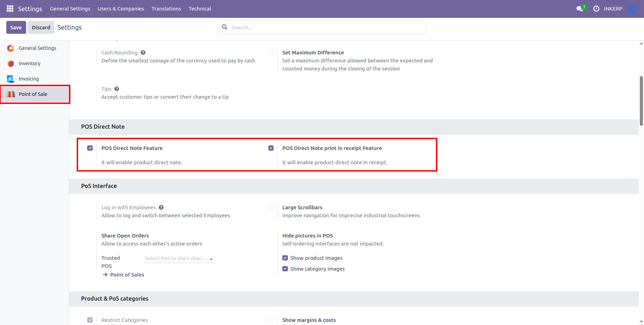
Task: Open the Translations menu
Action: tap(166, 9)
